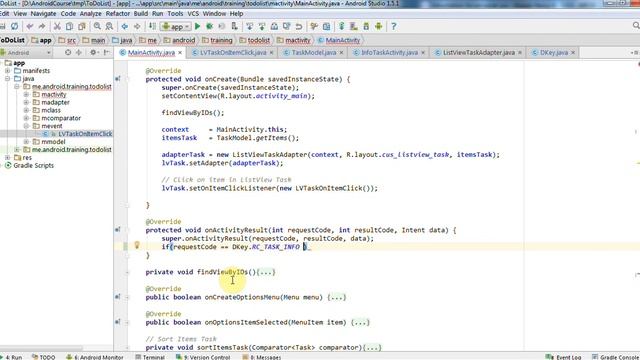This screenshot has width=640, height=360.
Task: Click the Copy icon in the toolbar
Action: coord(69,27)
